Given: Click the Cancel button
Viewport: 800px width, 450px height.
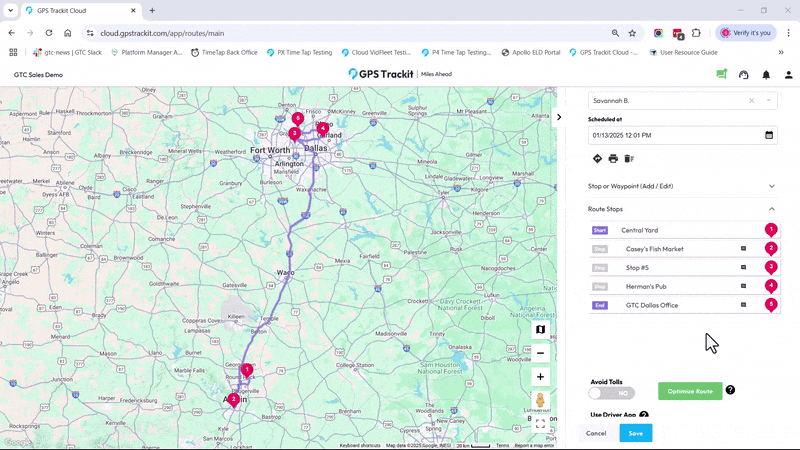Looking at the screenshot, I should (596, 433).
